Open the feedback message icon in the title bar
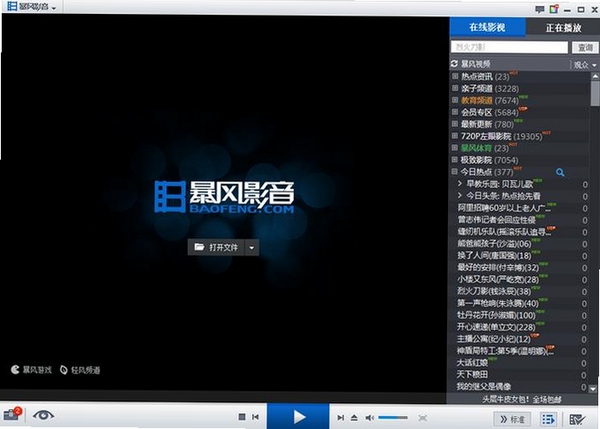The width and height of the screenshot is (600, 429). 540,9
